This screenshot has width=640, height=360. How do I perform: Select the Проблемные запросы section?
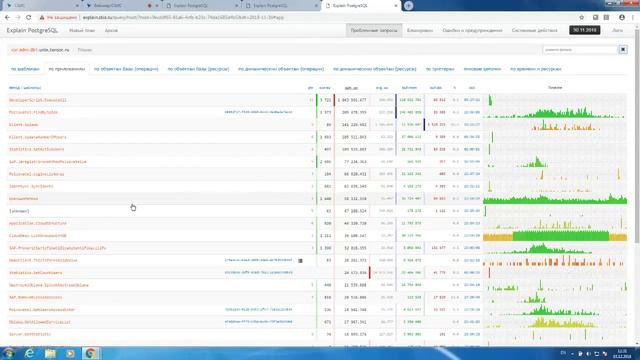(x=374, y=31)
